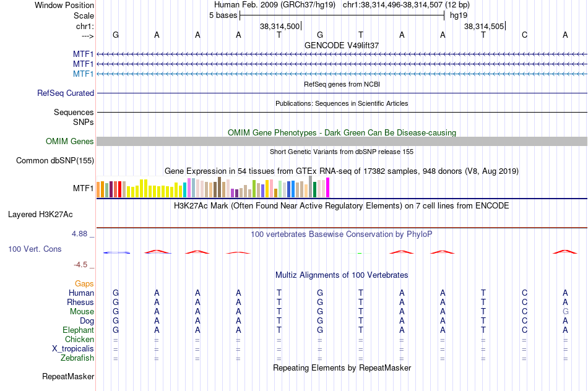The image size is (588, 391).
Task: Click the RefSeq Curated track label
Action: pos(66,93)
